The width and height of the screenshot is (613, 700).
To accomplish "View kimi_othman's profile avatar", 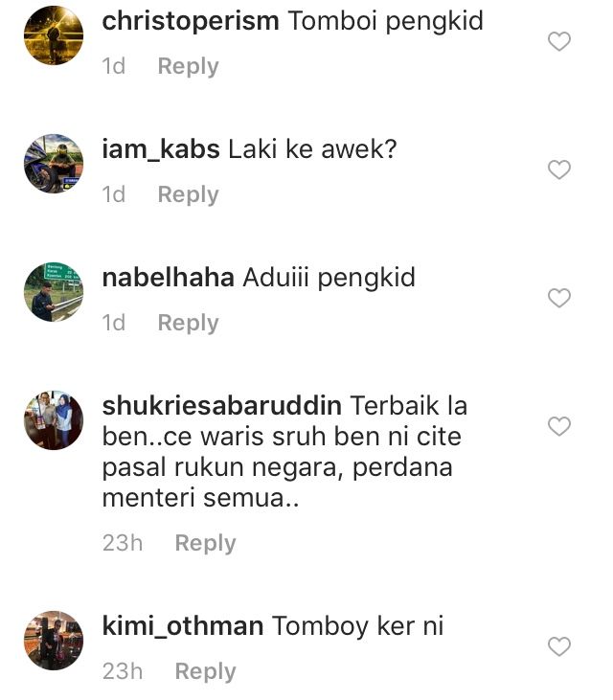I will pos(54,641).
